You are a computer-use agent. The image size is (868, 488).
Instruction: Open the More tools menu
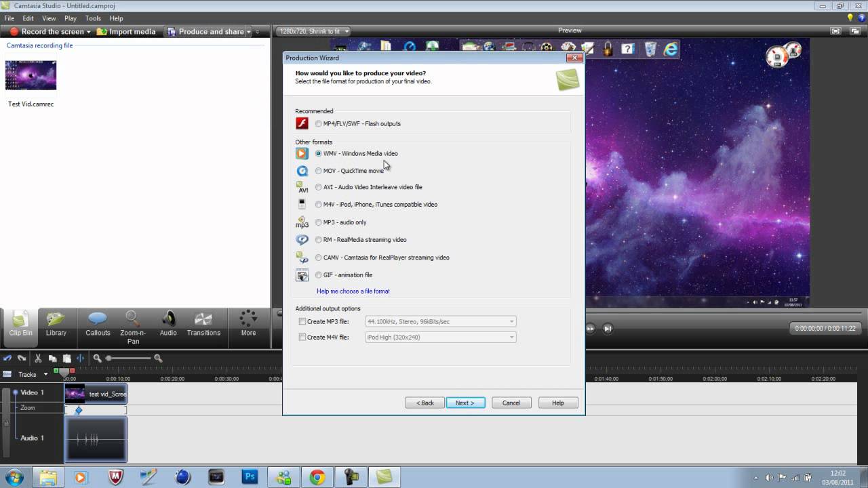(x=249, y=323)
